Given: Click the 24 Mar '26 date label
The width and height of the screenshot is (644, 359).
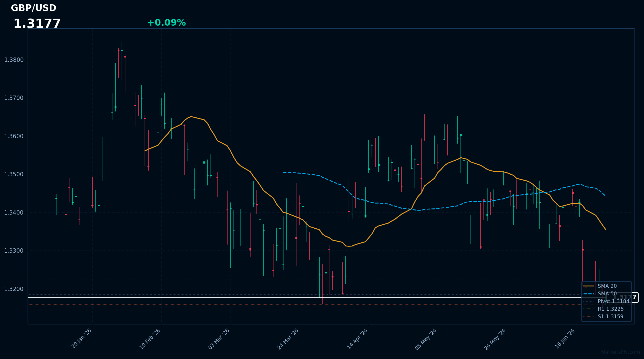Looking at the screenshot, I should click(x=288, y=339).
